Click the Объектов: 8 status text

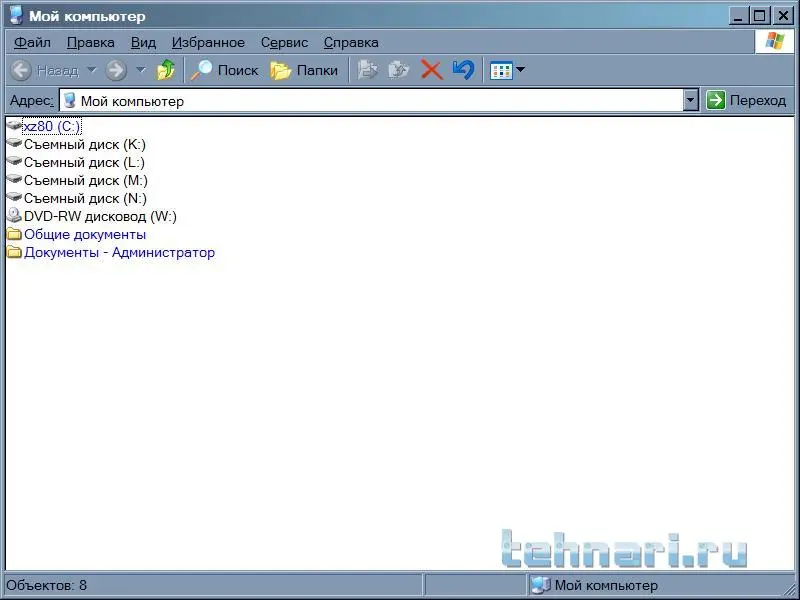click(x=47, y=585)
